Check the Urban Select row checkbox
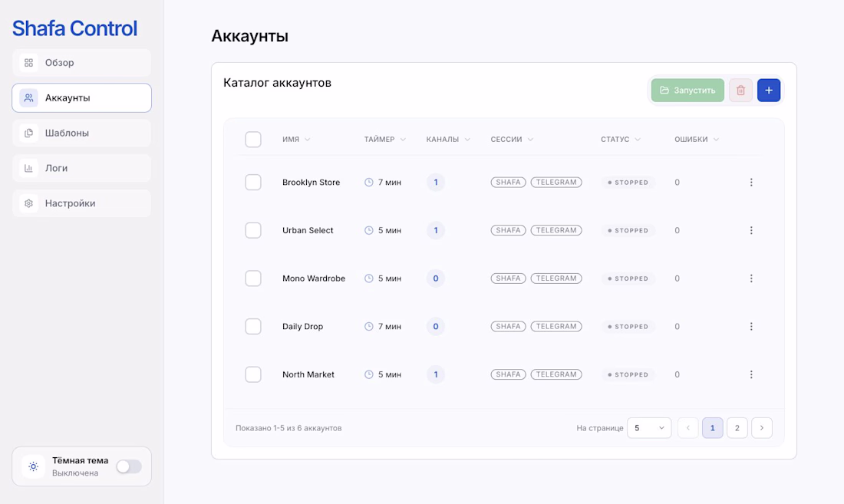 pos(253,230)
